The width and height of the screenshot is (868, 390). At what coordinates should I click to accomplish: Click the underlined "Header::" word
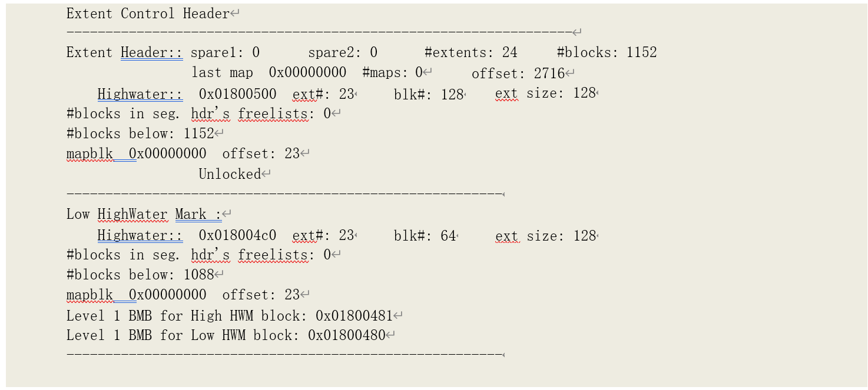coord(151,53)
